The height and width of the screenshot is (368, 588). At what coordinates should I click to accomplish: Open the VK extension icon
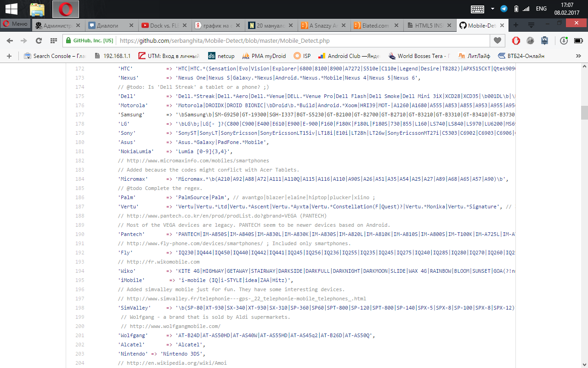click(545, 40)
